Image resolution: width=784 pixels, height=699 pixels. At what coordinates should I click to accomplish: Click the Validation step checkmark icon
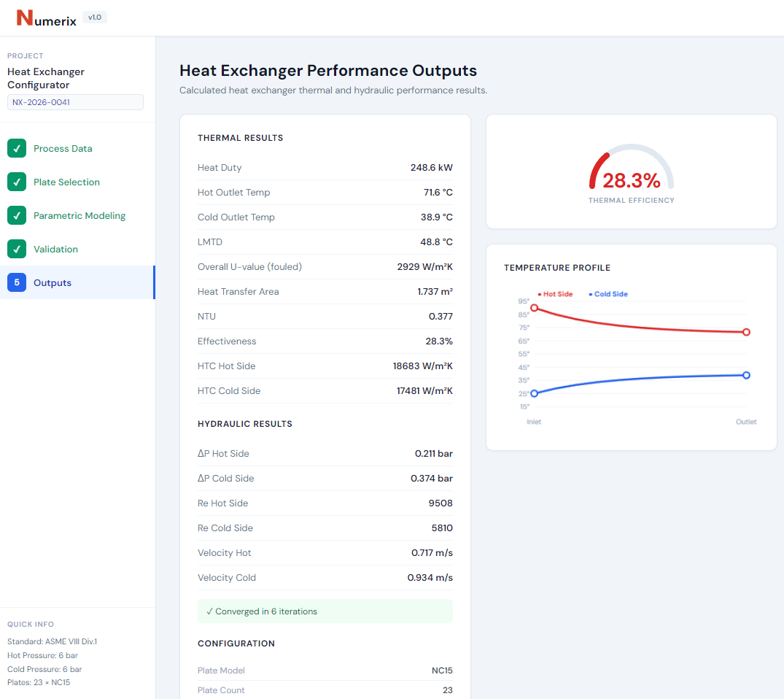16,249
